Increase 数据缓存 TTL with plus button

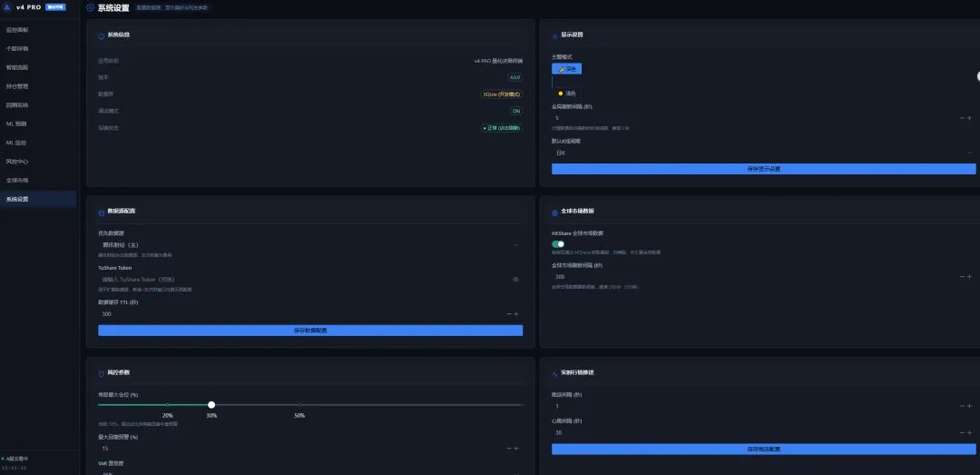[x=516, y=313]
